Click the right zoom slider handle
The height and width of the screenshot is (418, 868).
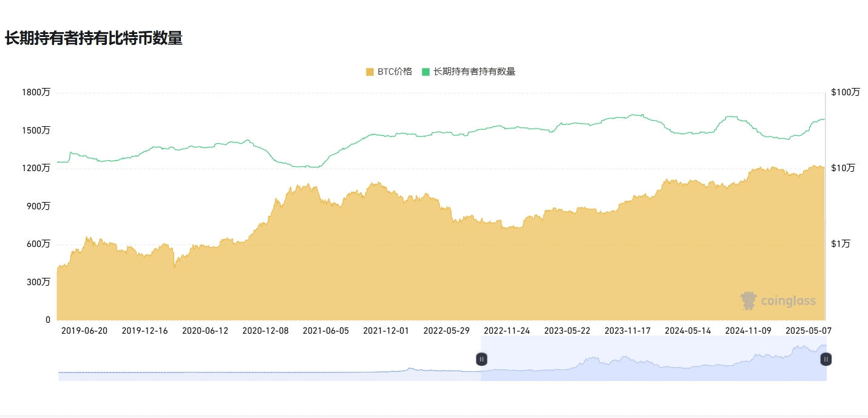point(826,359)
